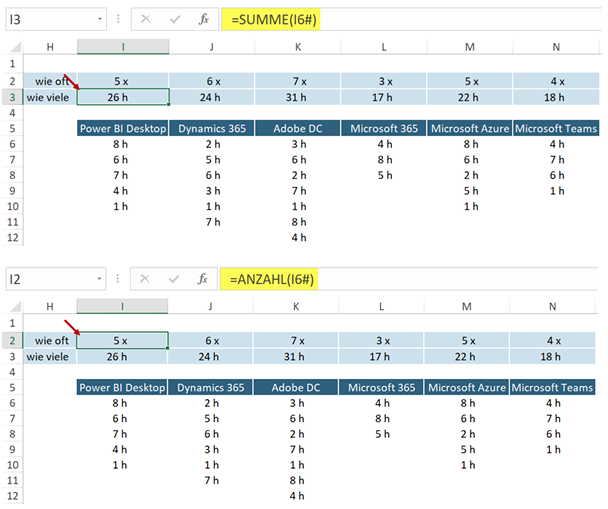Select 'Adobe DC' header in the SUMME sheet
The height and width of the screenshot is (509, 608).
(x=298, y=128)
